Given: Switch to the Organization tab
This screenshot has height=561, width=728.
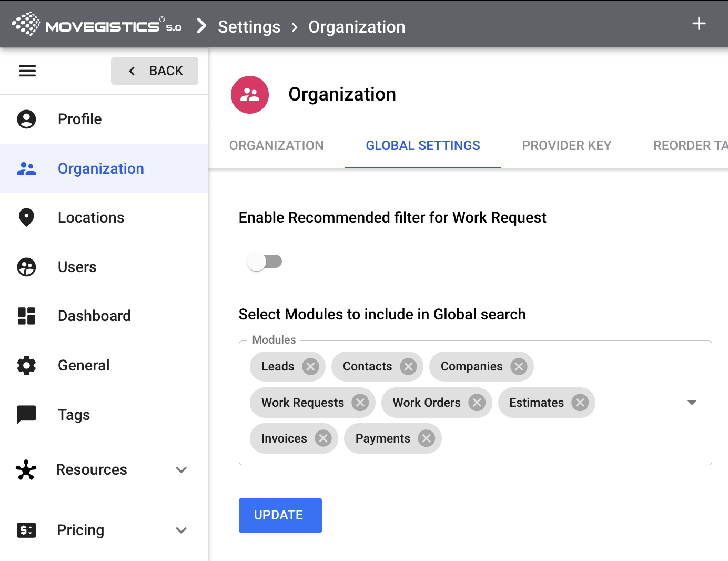Looking at the screenshot, I should pos(276,146).
